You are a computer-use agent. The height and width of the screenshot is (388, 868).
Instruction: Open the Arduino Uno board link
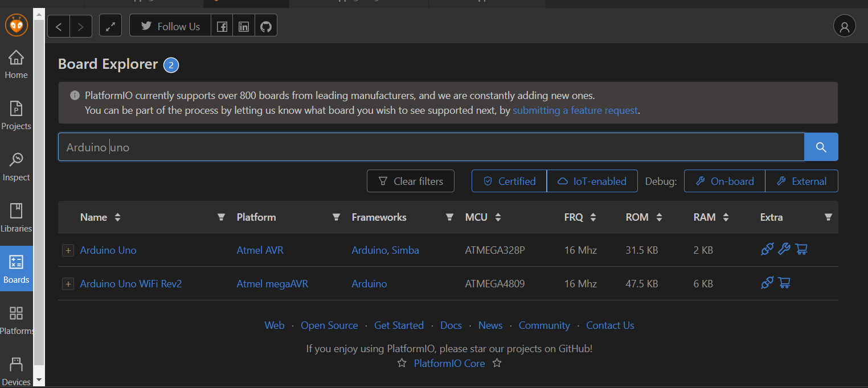(108, 250)
